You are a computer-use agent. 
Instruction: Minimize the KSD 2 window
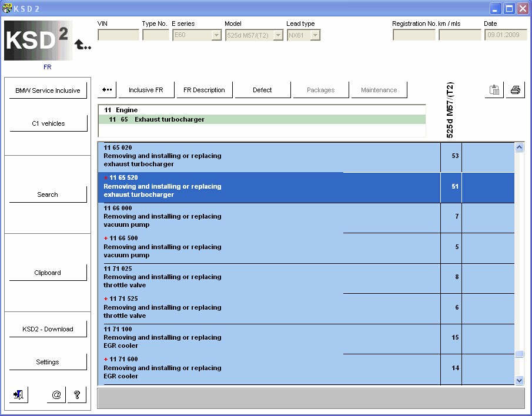(496, 8)
